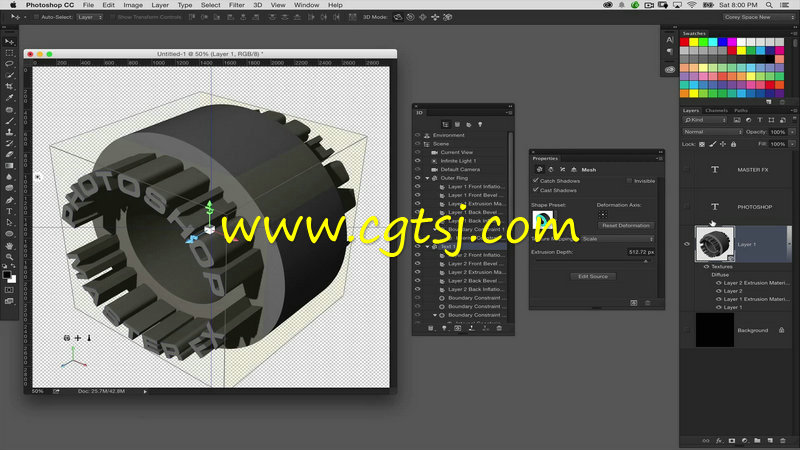Click the Wi-Fi status icon
The height and width of the screenshot is (450, 800).
pyautogui.click(x=692, y=5)
